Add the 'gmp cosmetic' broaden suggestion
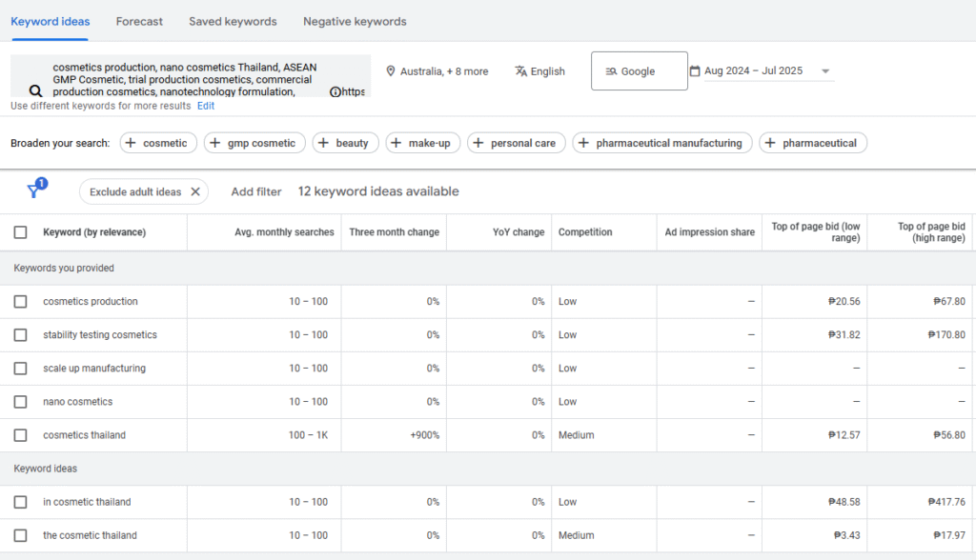Screen dimensions: 976x560 pos(254,143)
